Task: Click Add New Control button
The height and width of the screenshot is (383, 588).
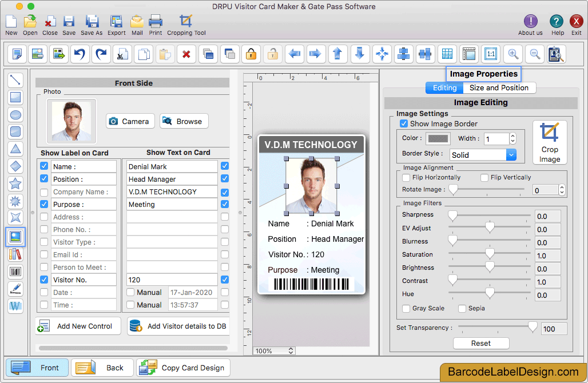Action: pos(78,326)
